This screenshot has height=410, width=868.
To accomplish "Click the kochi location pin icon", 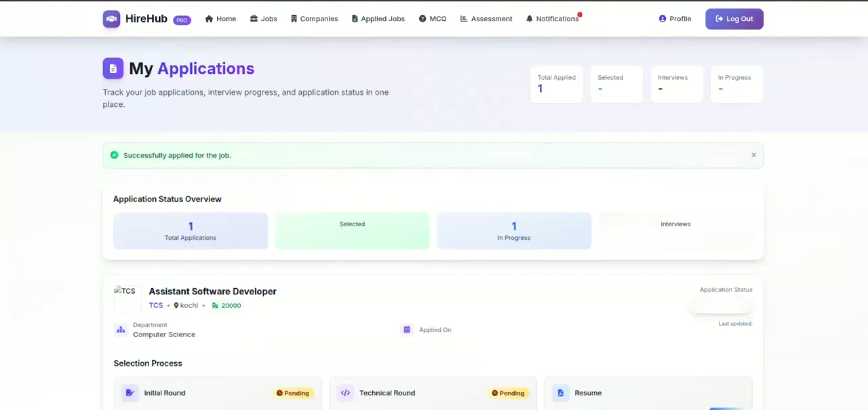I will click(176, 305).
